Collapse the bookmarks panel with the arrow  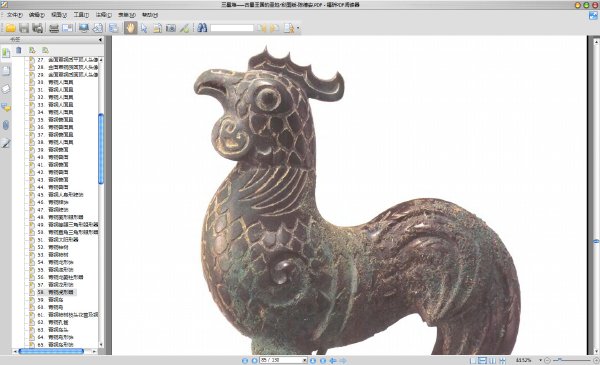100,40
